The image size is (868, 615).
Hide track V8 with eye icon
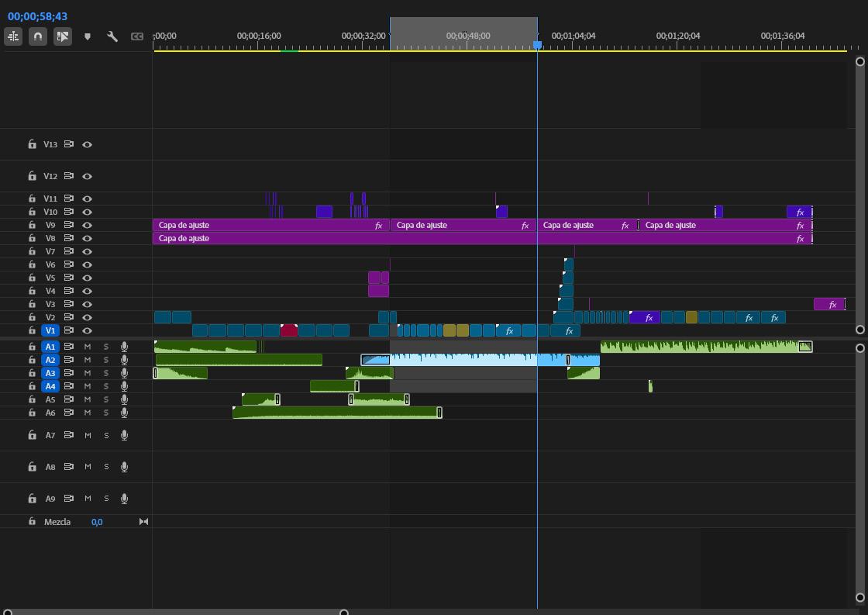(88, 238)
